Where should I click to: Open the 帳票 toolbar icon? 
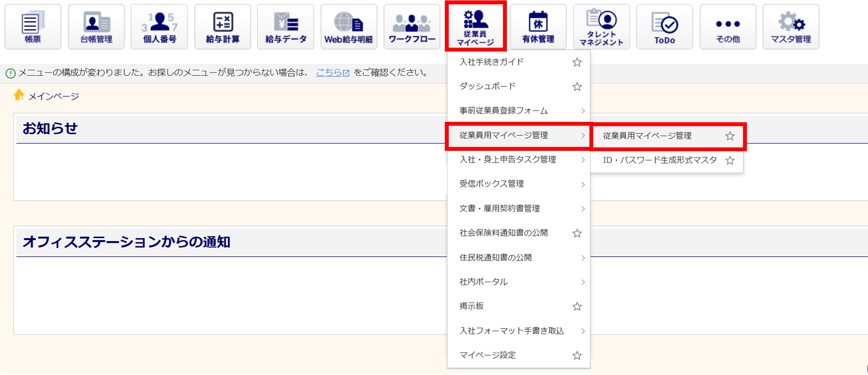click(33, 27)
